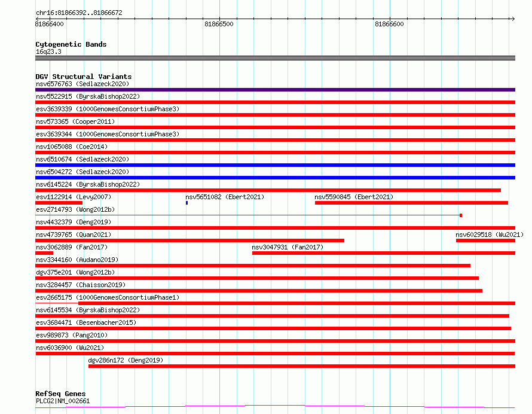532x414 pixels.
Task: Click nsv3344160 (Audano2019) label
Action: coord(77,260)
